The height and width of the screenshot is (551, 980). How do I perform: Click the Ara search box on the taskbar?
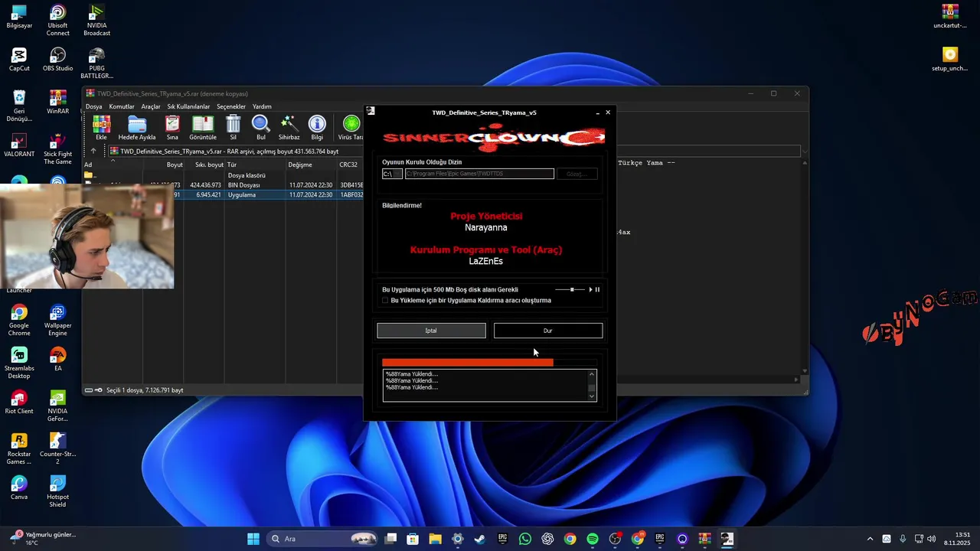click(x=322, y=539)
